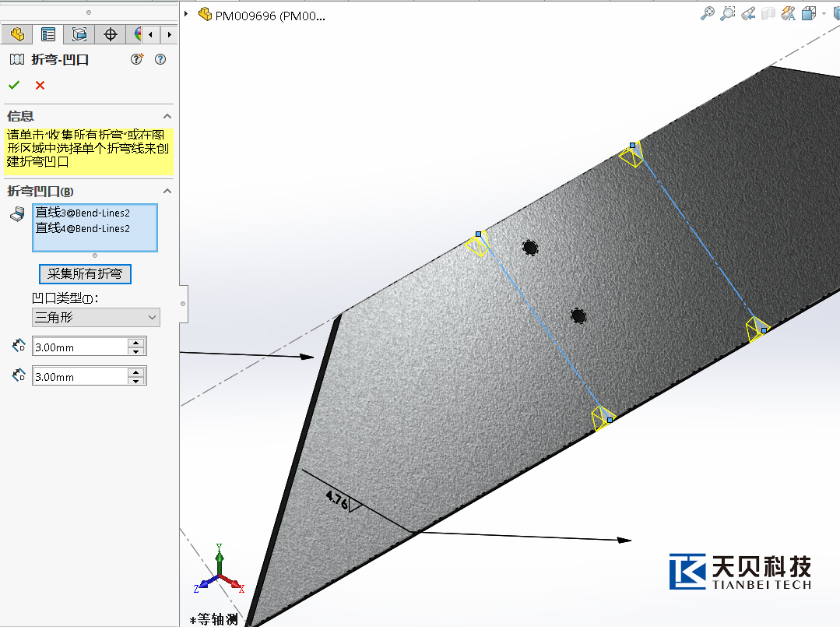
Task: Click the second notch dimension icon
Action: (x=18, y=375)
